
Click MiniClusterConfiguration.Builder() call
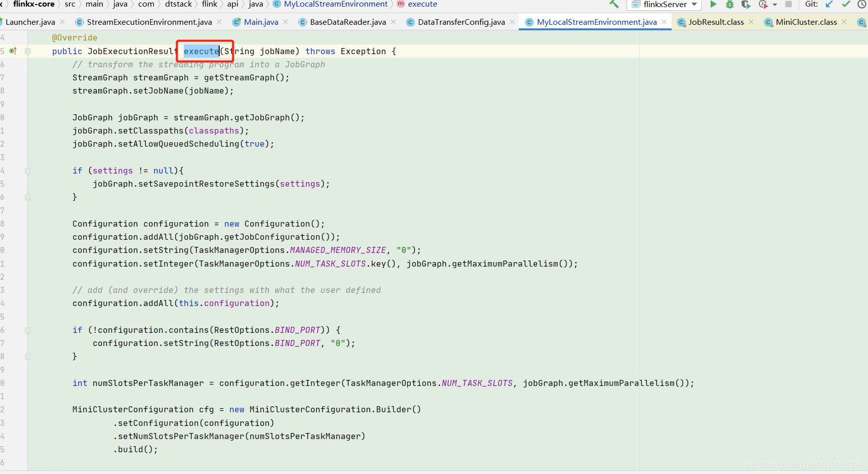pos(335,409)
